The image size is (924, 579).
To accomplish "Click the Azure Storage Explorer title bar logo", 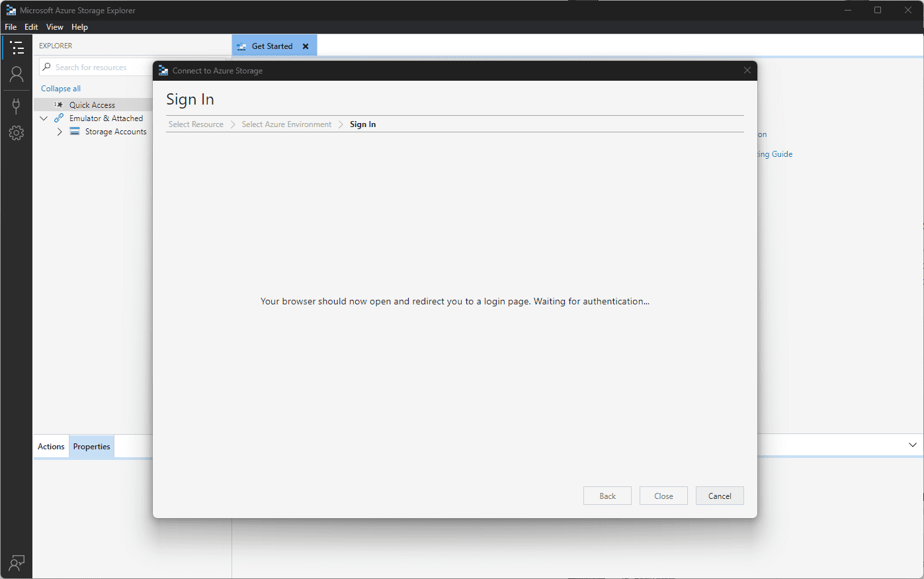I will [x=11, y=10].
